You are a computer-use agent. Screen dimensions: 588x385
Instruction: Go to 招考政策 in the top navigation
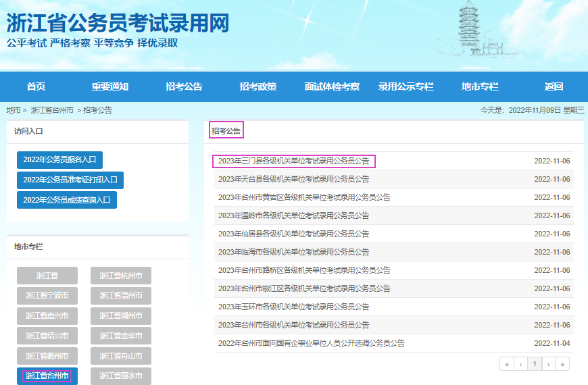pos(258,86)
